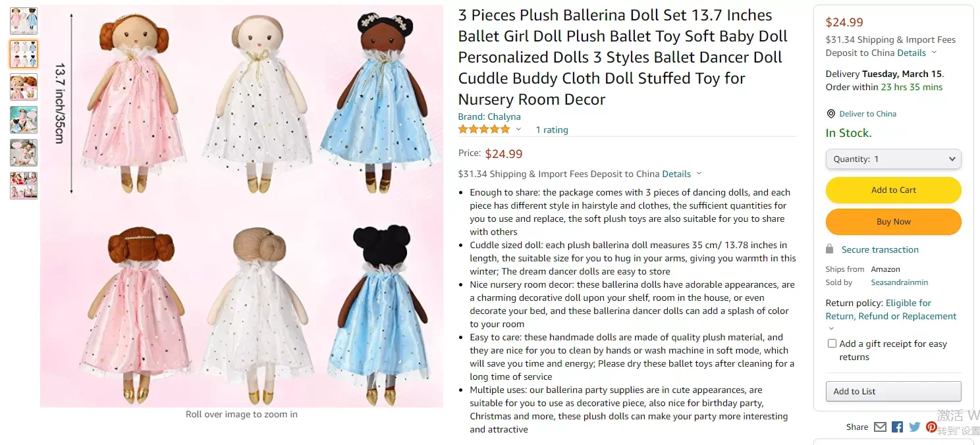Click the Buy Now button
Screen dimensions: 980x445
pyautogui.click(x=893, y=222)
